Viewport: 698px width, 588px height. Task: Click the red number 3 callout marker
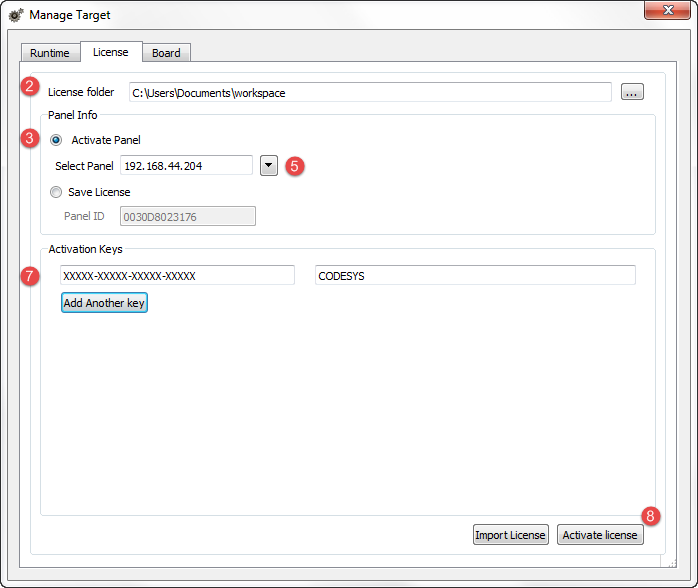point(31,140)
